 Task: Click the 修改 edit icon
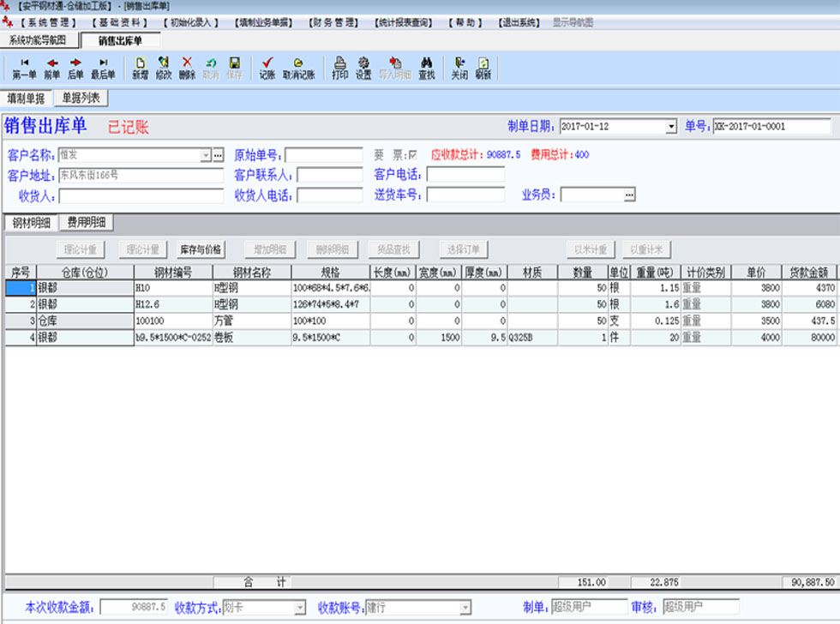[x=164, y=69]
